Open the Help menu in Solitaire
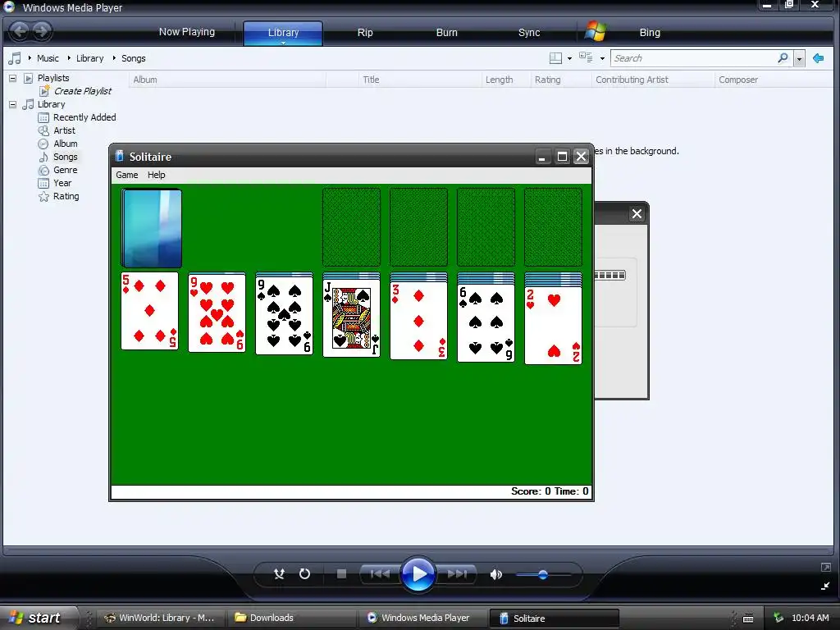The width and height of the screenshot is (840, 630). (x=157, y=175)
